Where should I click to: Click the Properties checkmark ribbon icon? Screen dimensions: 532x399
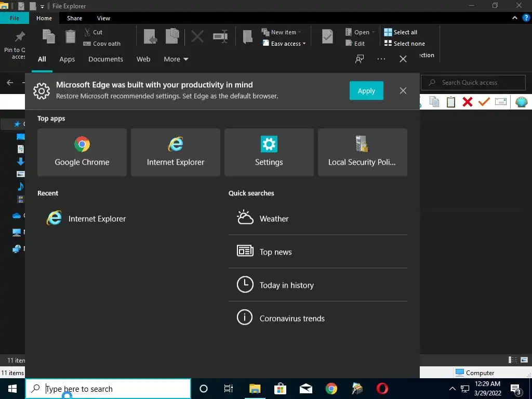[x=327, y=36]
